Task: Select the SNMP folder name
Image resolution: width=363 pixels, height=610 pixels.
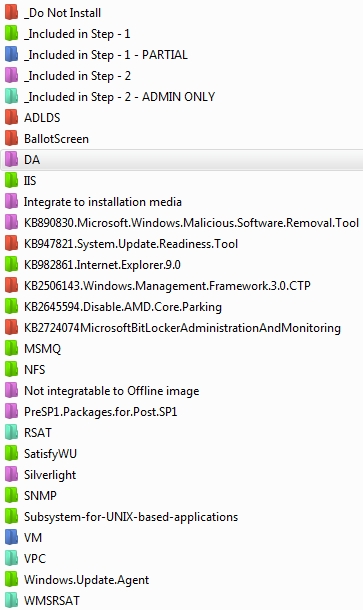Action: pos(40,496)
